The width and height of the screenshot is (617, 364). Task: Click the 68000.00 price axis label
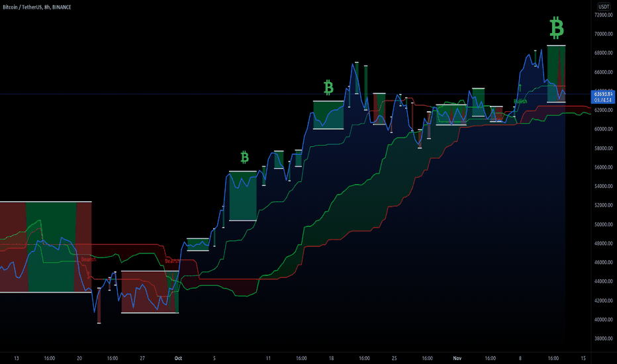(x=603, y=53)
